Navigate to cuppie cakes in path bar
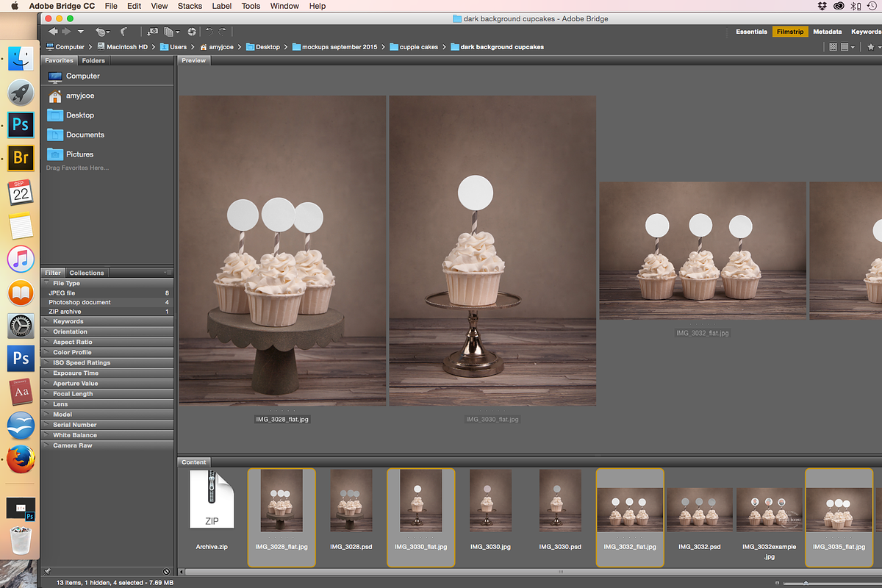882x588 pixels. pos(414,47)
